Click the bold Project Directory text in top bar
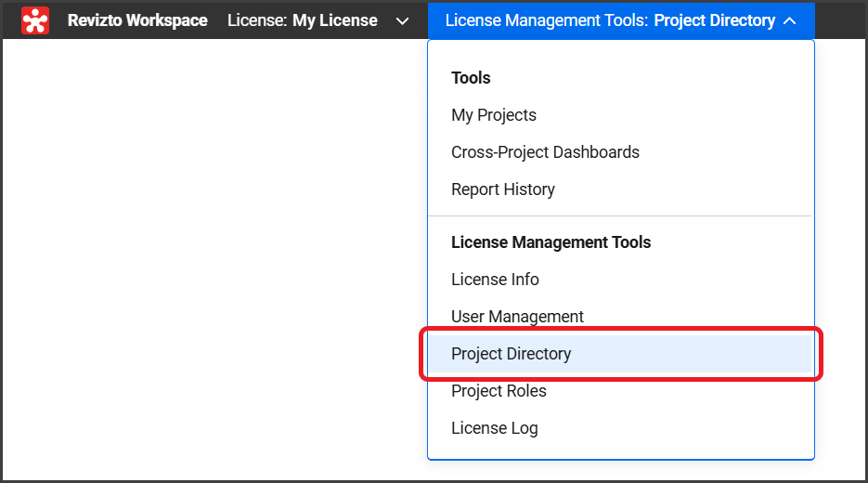This screenshot has width=868, height=483. coord(714,20)
